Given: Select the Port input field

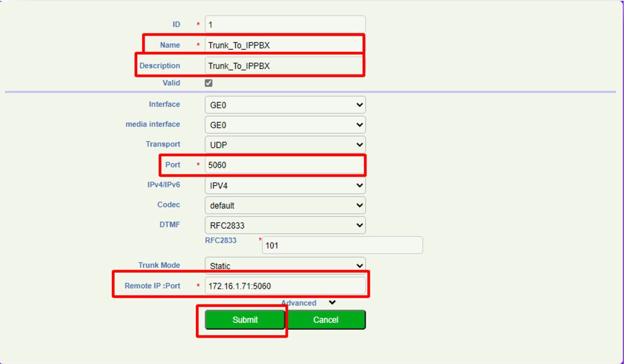Looking at the screenshot, I should (285, 165).
